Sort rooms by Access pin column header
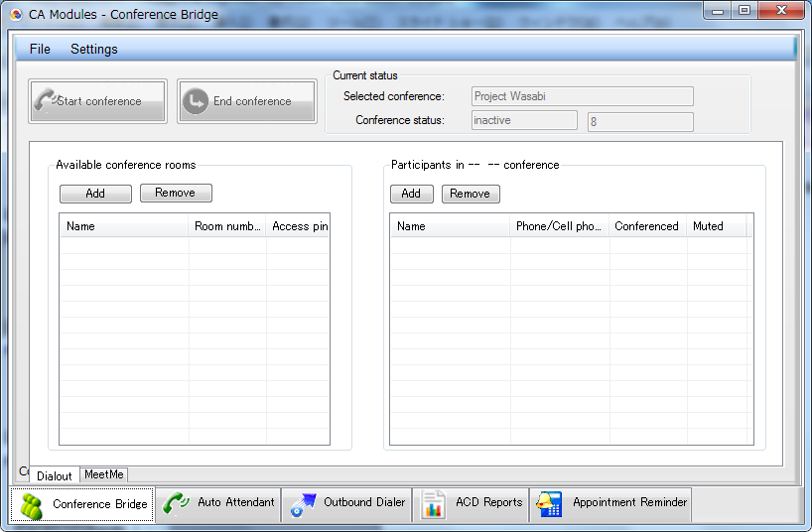The image size is (812, 532). tap(298, 226)
